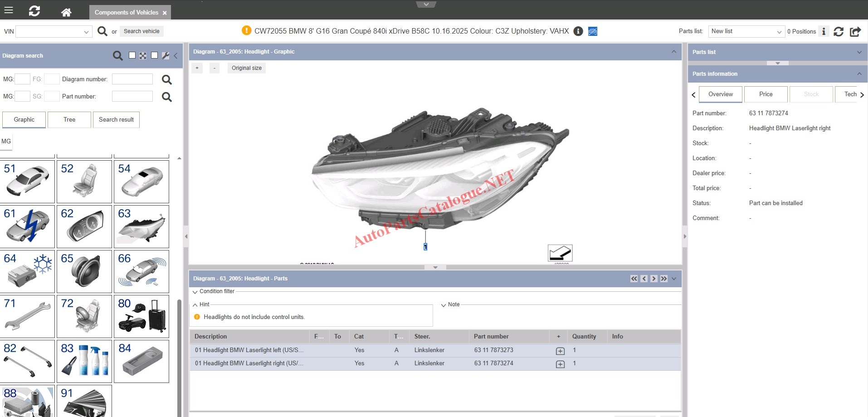Click the Search vehicle button

tap(141, 31)
